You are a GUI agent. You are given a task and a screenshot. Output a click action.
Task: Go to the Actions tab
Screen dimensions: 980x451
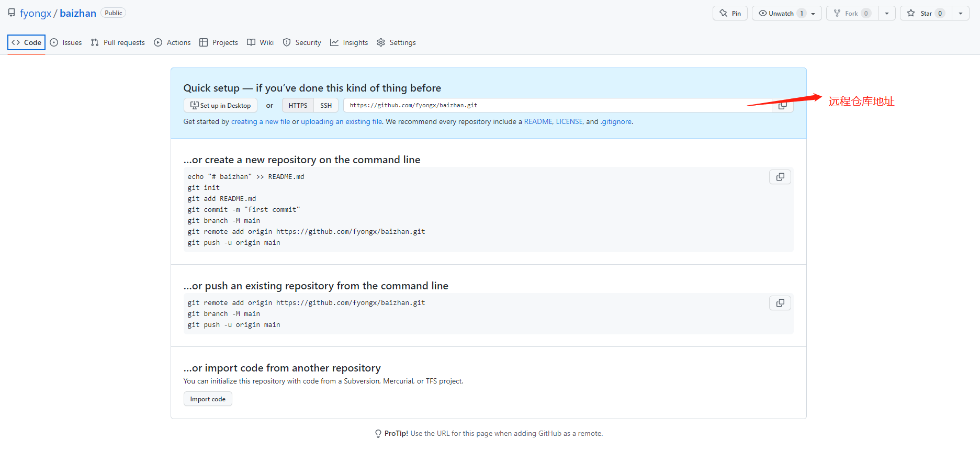pos(172,42)
